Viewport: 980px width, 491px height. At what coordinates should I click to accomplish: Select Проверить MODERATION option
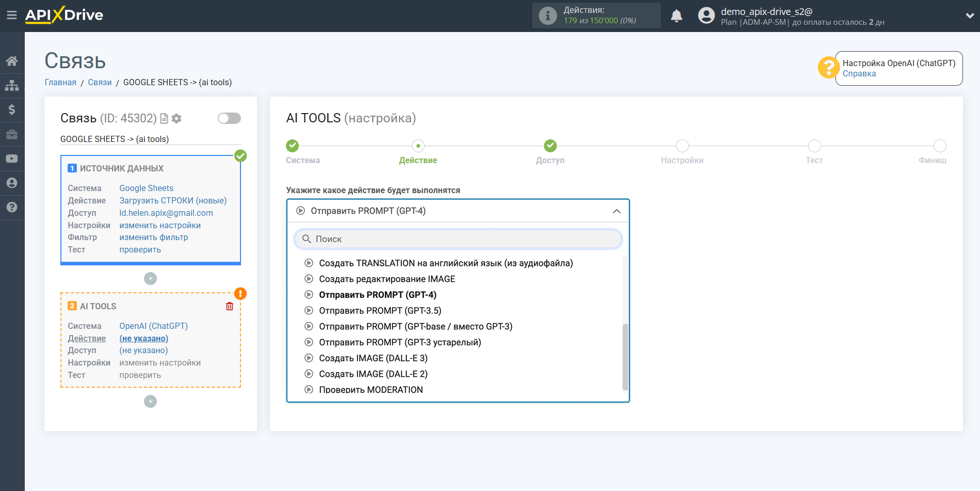tap(371, 390)
